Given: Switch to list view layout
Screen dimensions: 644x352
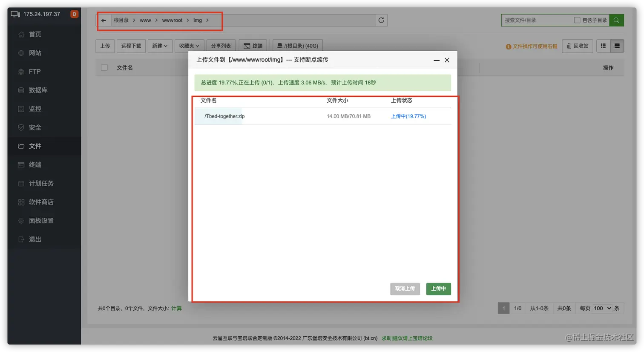Looking at the screenshot, I should pos(616,46).
